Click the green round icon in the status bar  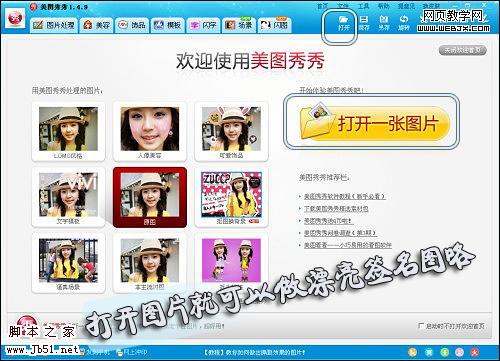444,352
